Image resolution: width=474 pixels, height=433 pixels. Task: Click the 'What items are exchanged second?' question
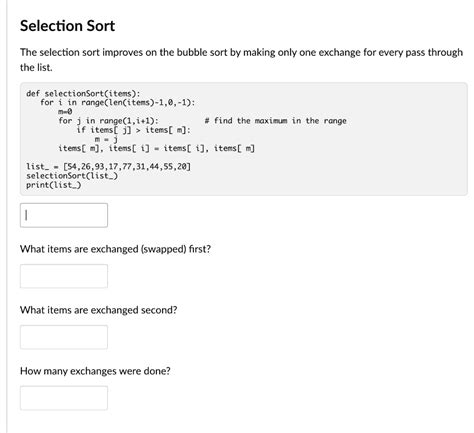(x=99, y=310)
